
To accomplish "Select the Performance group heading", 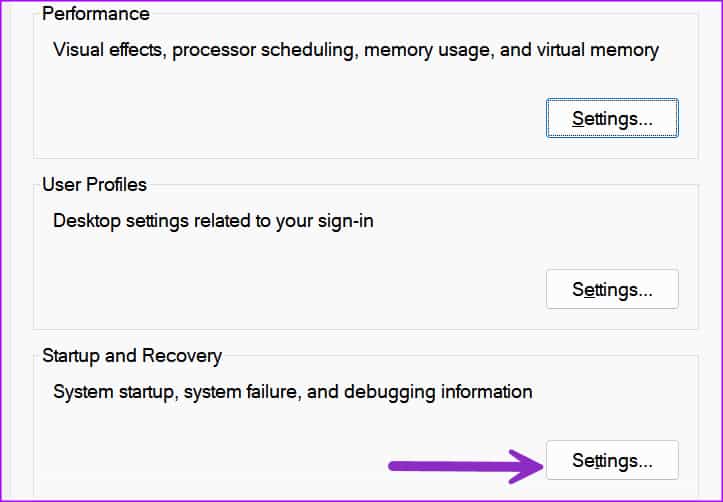I will click(95, 13).
